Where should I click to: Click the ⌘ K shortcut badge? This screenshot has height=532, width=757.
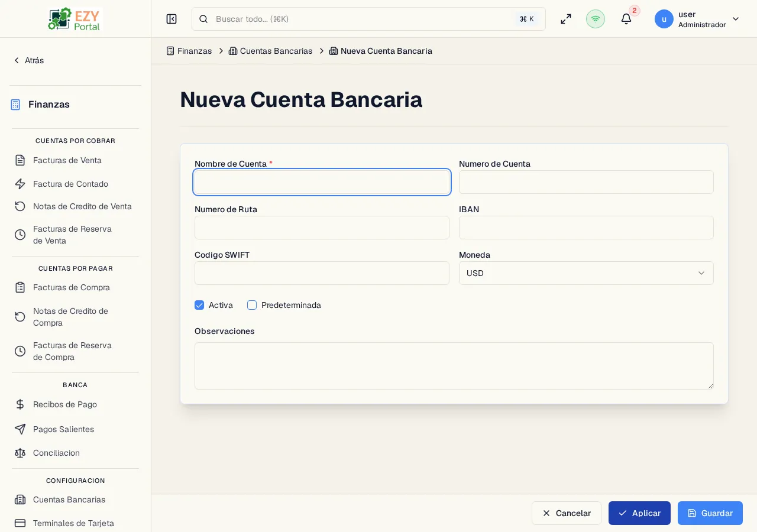[527, 19]
